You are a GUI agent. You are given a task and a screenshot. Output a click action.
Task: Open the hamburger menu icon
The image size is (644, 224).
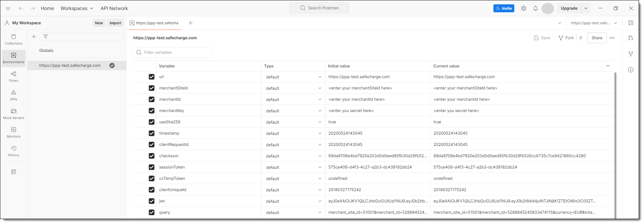[x=8, y=8]
